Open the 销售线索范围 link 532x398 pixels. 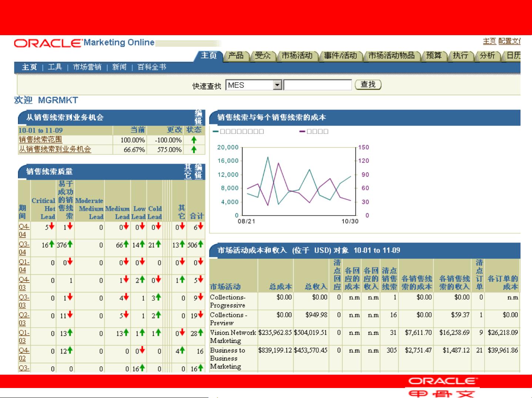pos(40,140)
